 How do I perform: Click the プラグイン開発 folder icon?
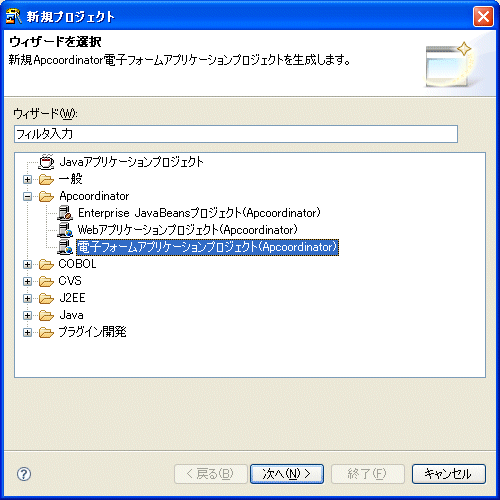[46, 332]
